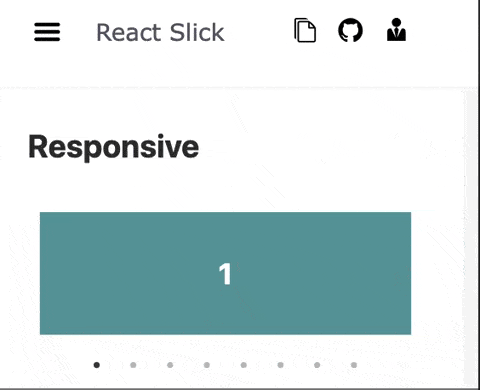Viewport: 480px width, 390px height.
Task: Click the white gap beside teal slide
Action: [437, 273]
